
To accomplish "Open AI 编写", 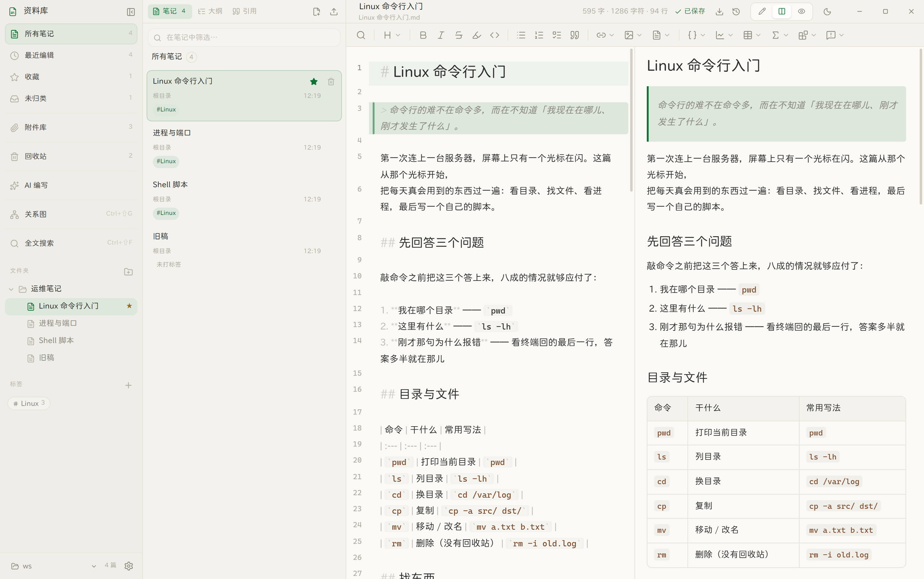I will 71,185.
